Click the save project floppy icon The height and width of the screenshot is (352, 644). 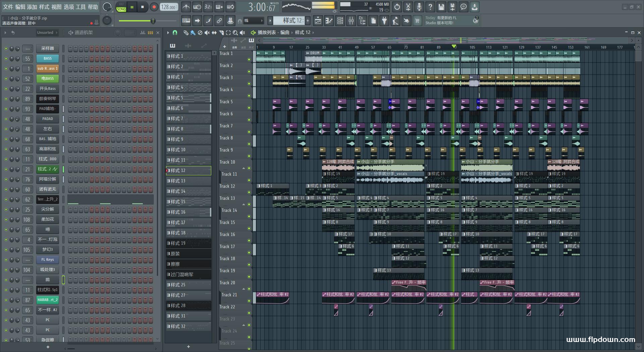pos(441,7)
